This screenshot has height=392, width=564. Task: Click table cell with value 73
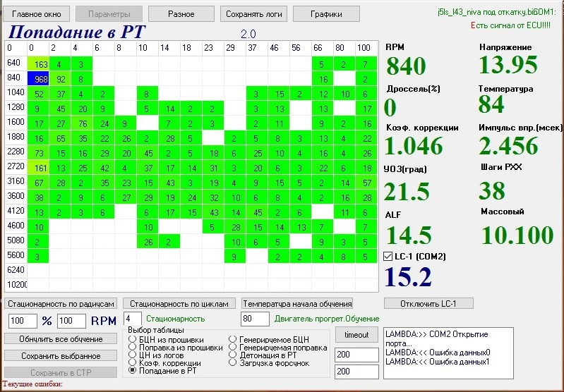(x=38, y=153)
